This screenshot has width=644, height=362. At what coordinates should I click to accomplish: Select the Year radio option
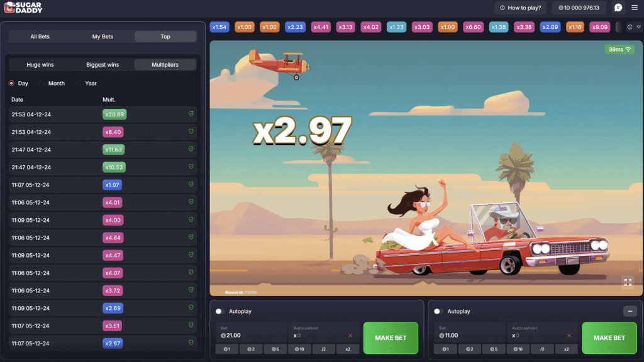pyautogui.click(x=79, y=83)
